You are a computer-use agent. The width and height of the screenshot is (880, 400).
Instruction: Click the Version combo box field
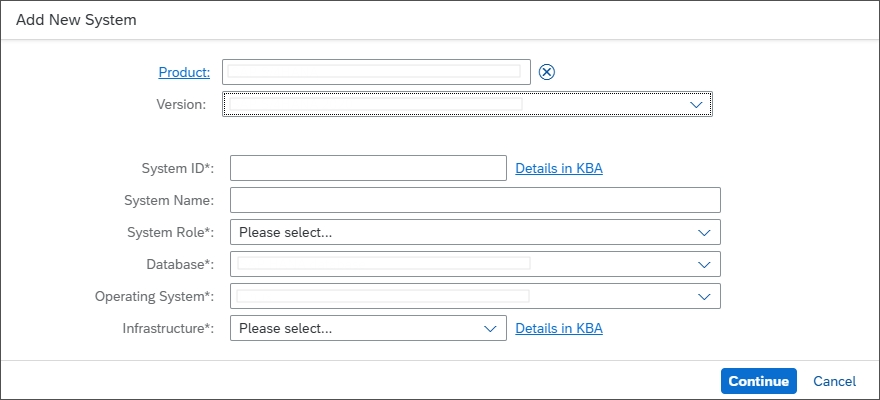point(450,104)
